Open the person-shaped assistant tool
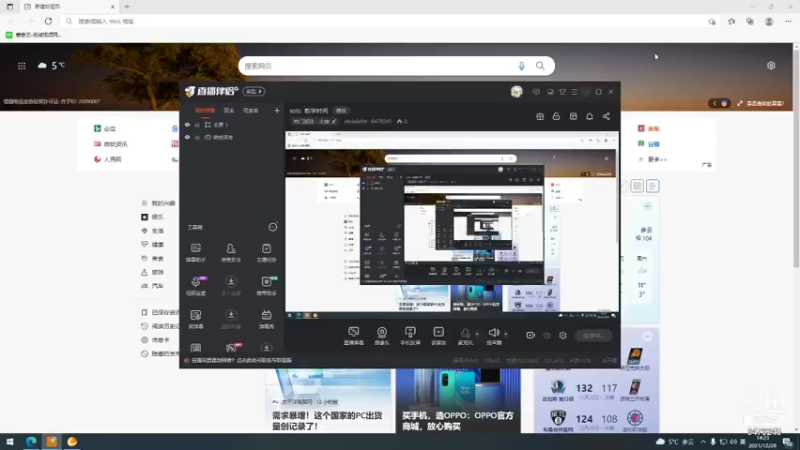Image resolution: width=800 pixels, height=450 pixels. coord(231,253)
